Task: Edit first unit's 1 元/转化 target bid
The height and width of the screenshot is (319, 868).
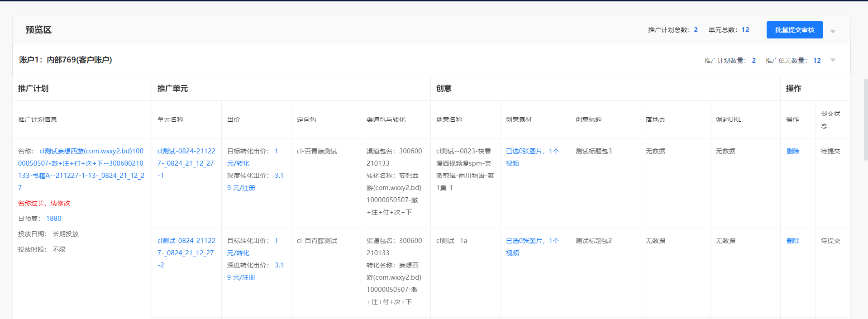Action: 253,157
